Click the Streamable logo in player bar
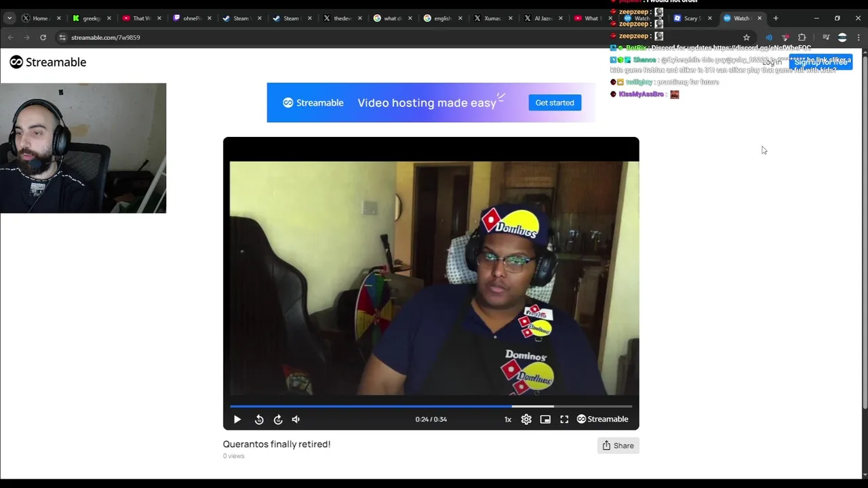This screenshot has width=868, height=488. point(602,420)
